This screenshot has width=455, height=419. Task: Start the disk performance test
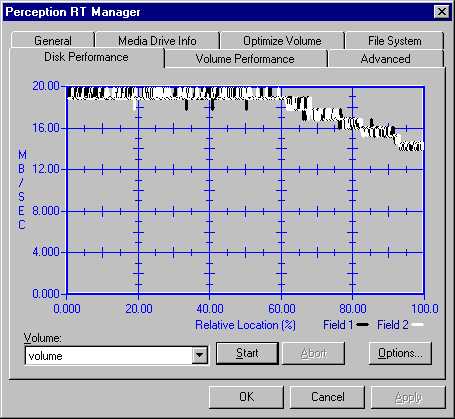(x=247, y=353)
